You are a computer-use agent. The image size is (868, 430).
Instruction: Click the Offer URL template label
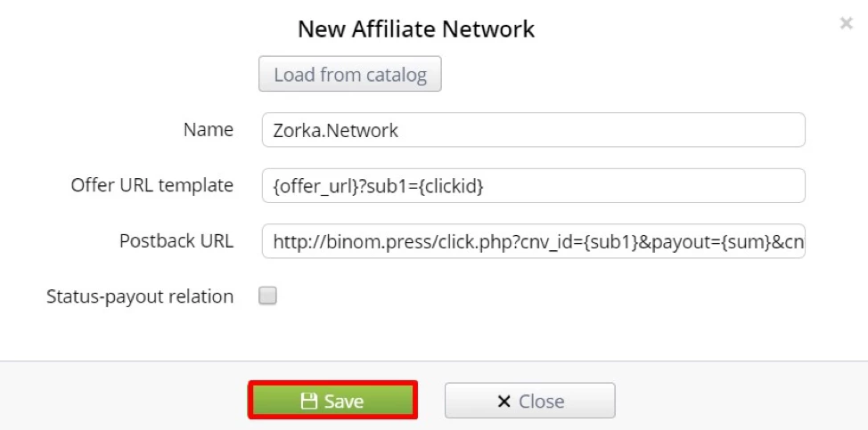pyautogui.click(x=152, y=186)
